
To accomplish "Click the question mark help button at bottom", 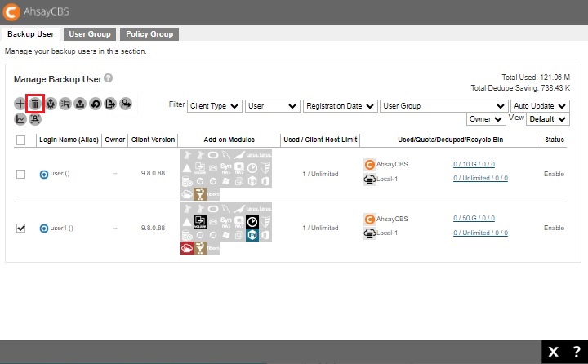I will point(577,352).
